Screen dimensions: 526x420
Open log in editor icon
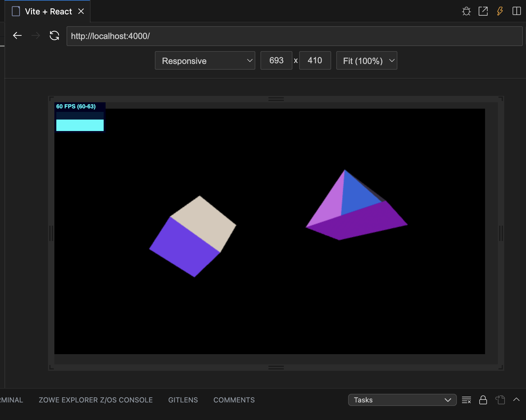point(500,400)
